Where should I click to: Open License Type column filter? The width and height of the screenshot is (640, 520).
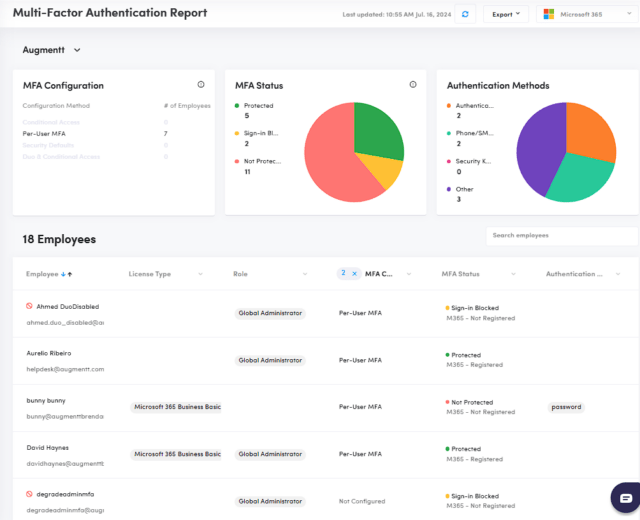(200, 274)
